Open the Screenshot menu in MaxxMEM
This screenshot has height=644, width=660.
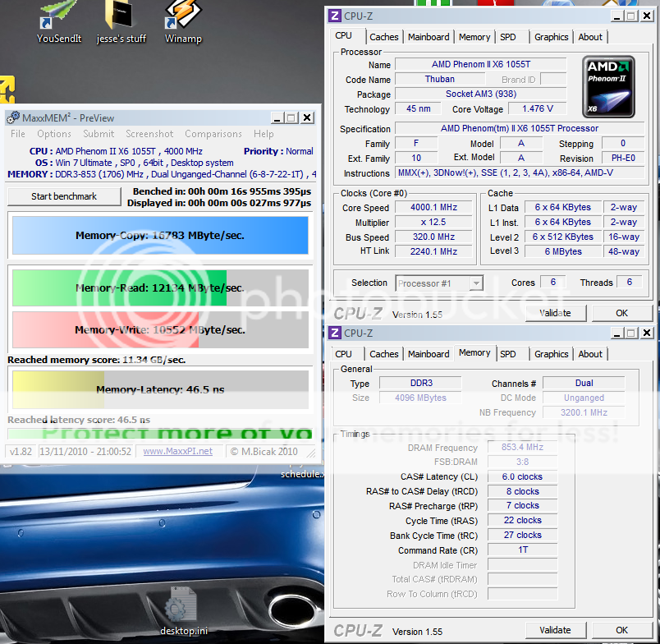click(x=149, y=134)
